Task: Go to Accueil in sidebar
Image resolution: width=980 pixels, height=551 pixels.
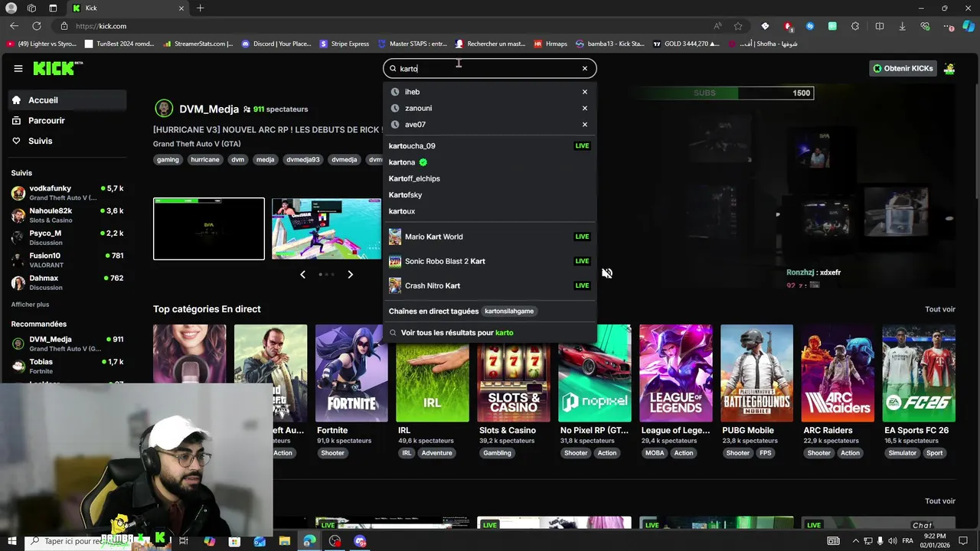Action: [x=67, y=100]
